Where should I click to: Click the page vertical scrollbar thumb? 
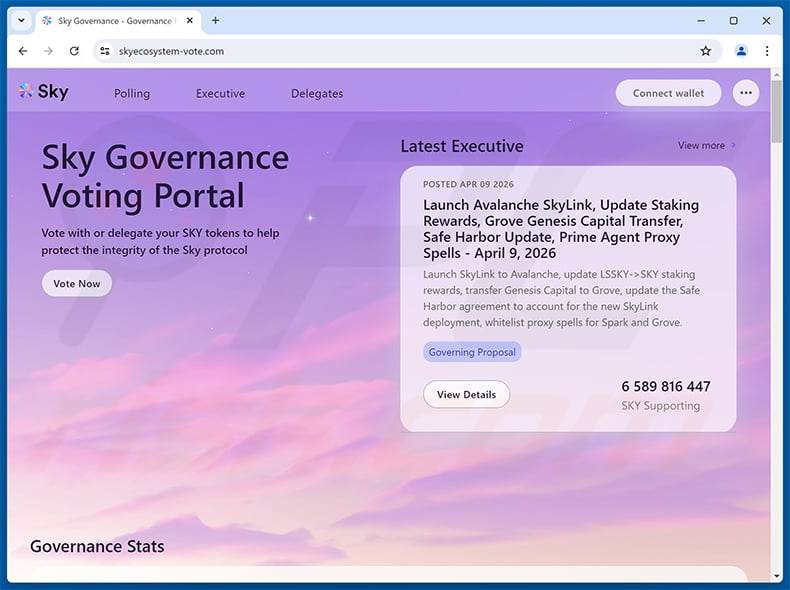pos(776,111)
